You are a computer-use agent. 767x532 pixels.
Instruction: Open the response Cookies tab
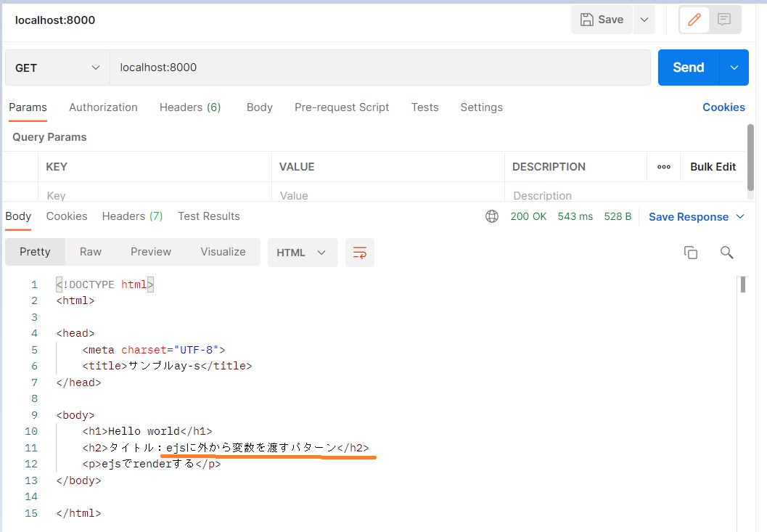point(67,216)
